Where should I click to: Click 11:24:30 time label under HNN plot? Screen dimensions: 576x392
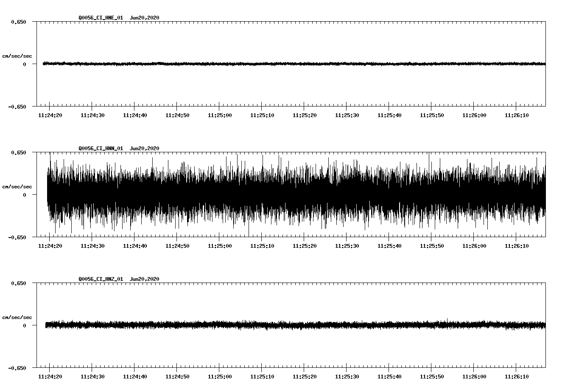(92, 246)
